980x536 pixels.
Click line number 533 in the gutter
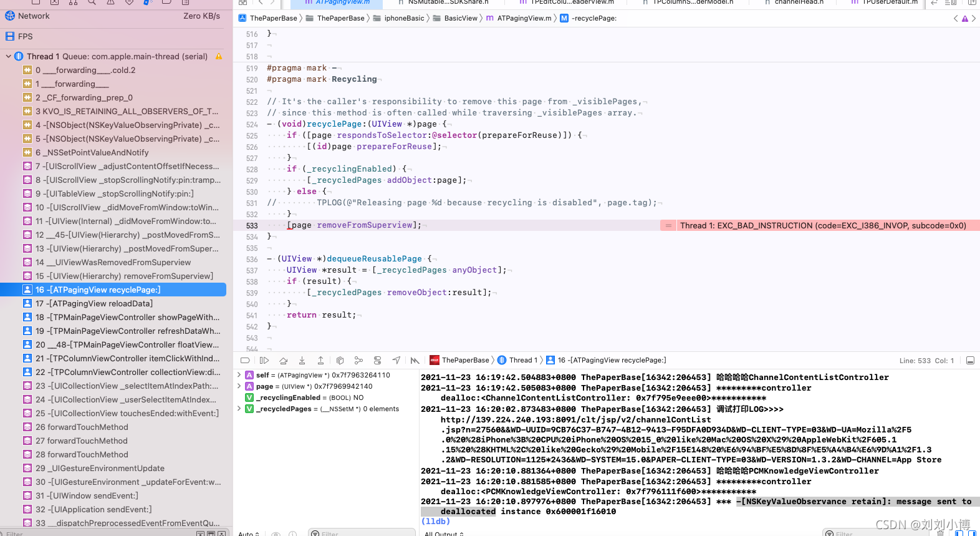[x=252, y=225]
